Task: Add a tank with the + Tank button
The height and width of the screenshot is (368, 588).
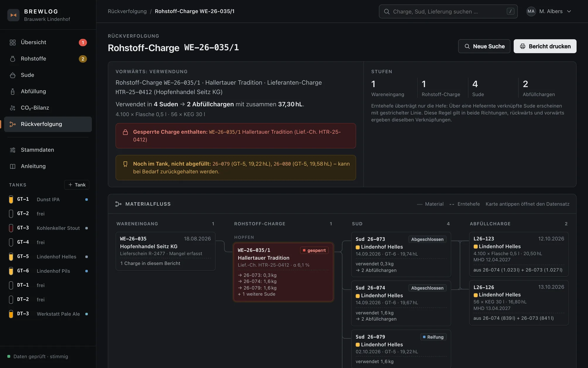Action: pyautogui.click(x=77, y=185)
